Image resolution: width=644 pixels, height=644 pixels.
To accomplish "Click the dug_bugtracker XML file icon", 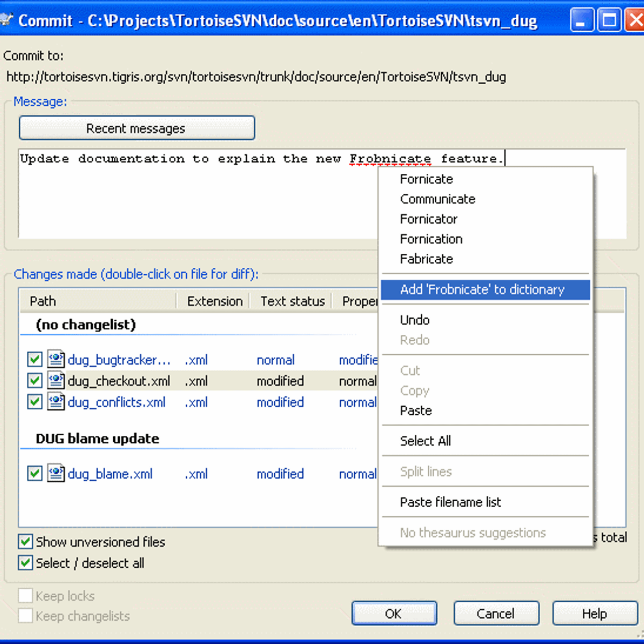I will point(56,360).
